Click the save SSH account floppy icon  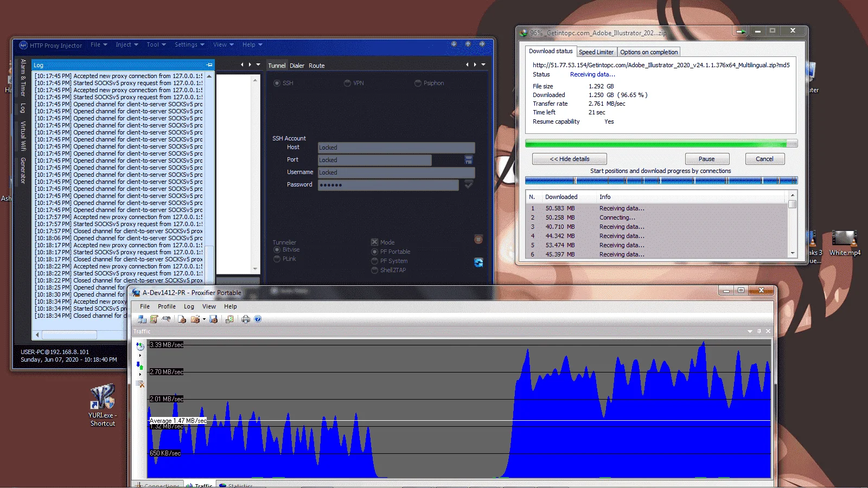coord(469,159)
